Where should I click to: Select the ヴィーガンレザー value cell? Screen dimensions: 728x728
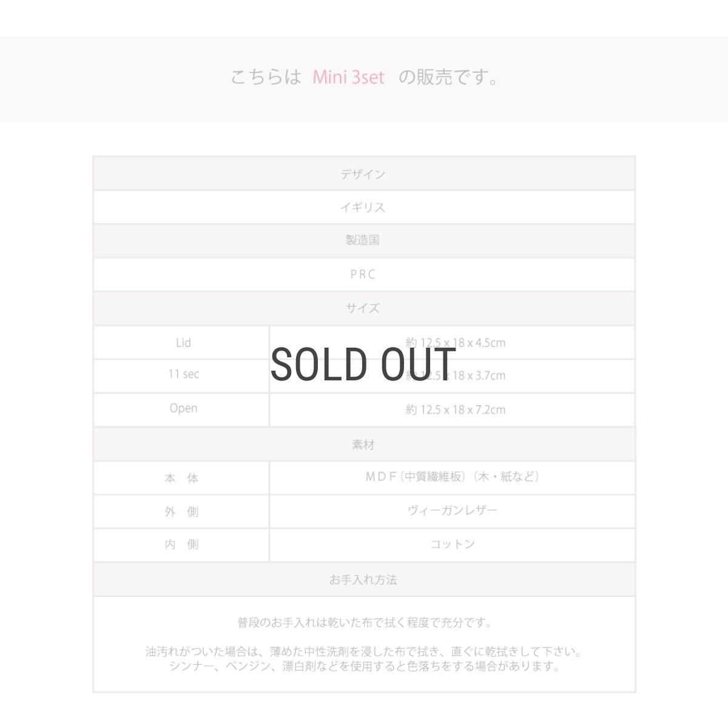point(453,511)
